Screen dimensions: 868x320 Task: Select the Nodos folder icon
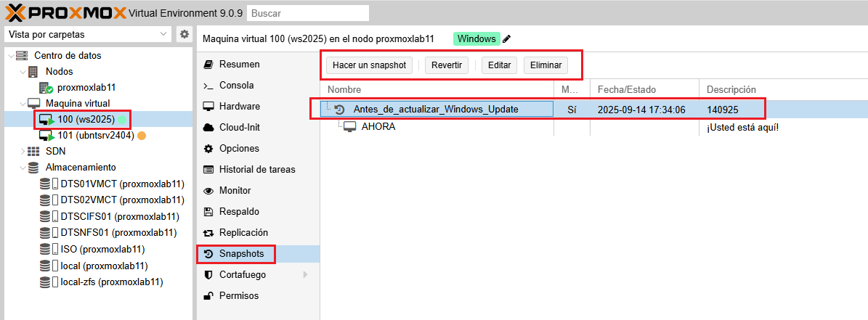[33, 72]
